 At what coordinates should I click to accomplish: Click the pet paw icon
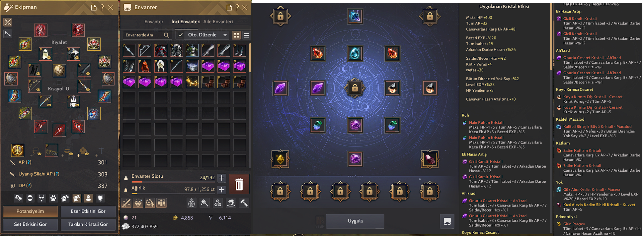[53, 198]
